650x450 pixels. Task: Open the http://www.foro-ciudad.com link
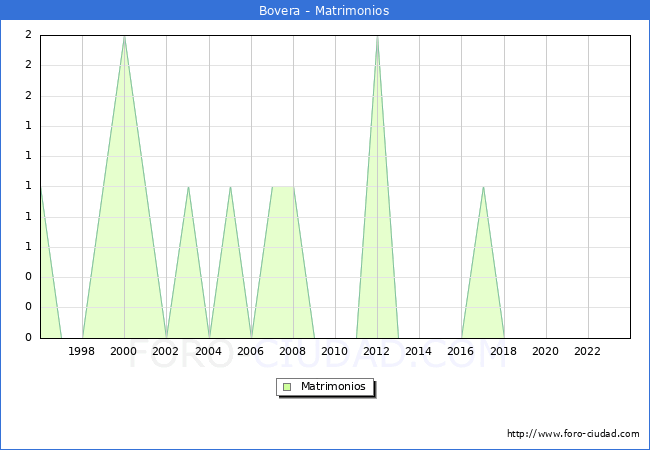coord(573,434)
